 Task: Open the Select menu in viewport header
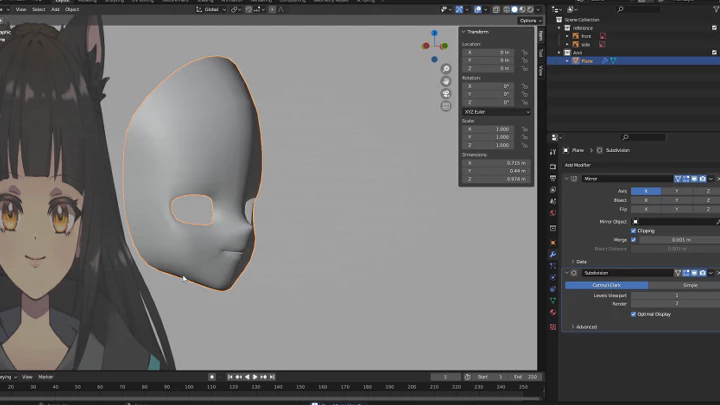tap(38, 9)
